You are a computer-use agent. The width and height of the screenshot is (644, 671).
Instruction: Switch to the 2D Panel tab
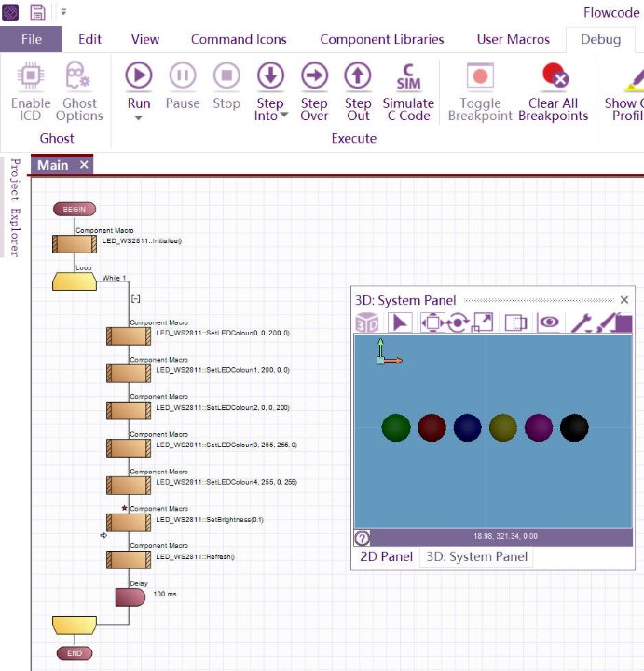pyautogui.click(x=386, y=556)
